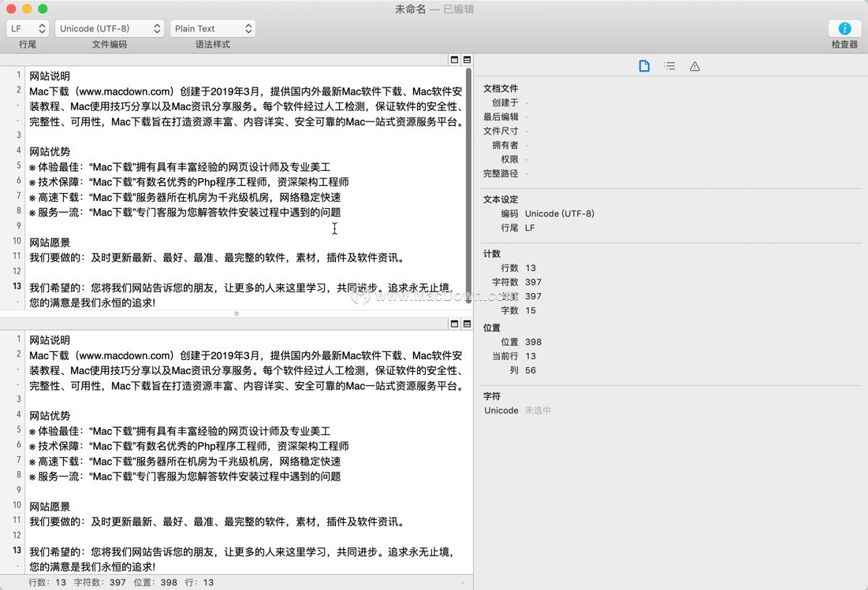868x590 pixels.
Task: Click the green zoom window button
Action: (43, 9)
